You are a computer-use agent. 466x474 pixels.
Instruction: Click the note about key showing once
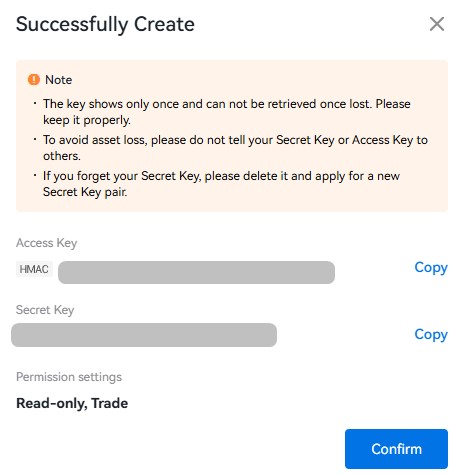[x=227, y=112]
